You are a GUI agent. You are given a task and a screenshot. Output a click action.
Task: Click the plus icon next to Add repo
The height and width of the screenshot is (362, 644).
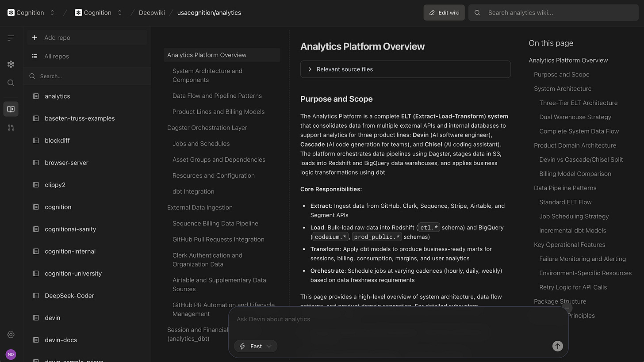34,38
